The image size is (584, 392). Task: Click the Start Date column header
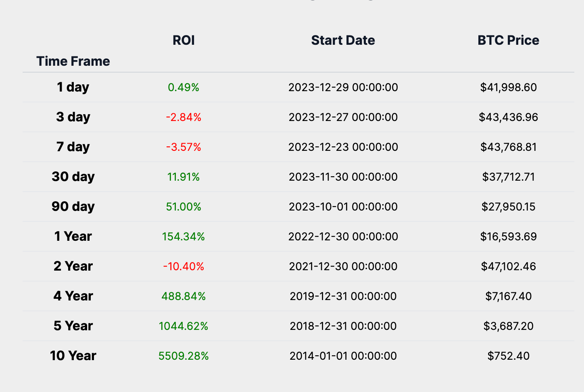343,40
